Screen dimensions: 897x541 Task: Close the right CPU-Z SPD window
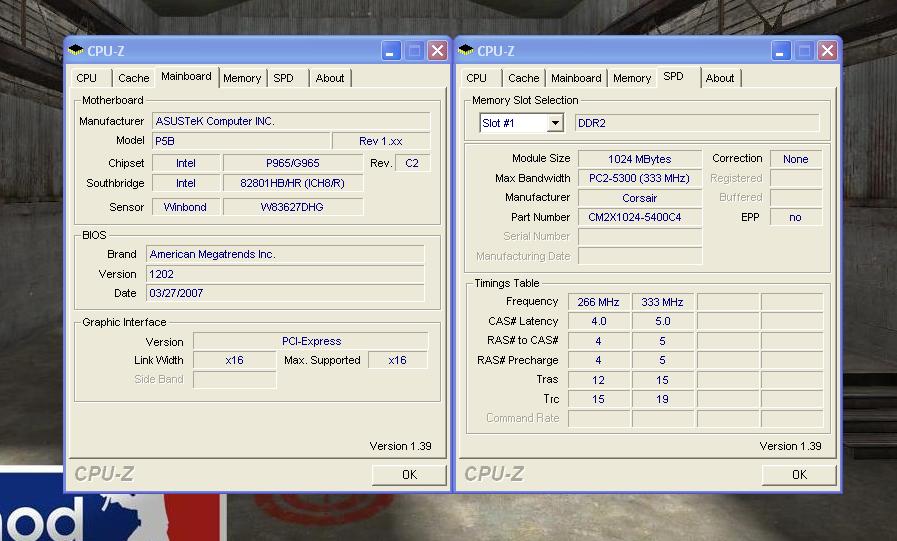click(x=827, y=51)
